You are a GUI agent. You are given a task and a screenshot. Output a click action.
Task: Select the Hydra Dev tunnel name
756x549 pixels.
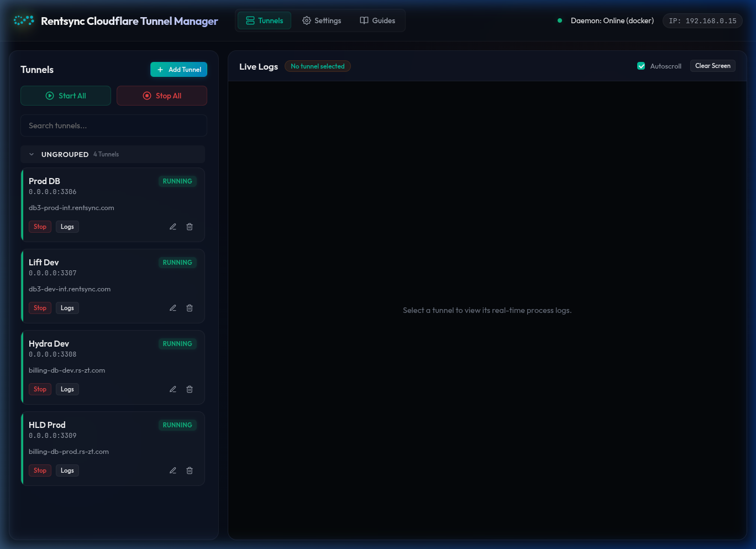click(x=49, y=344)
